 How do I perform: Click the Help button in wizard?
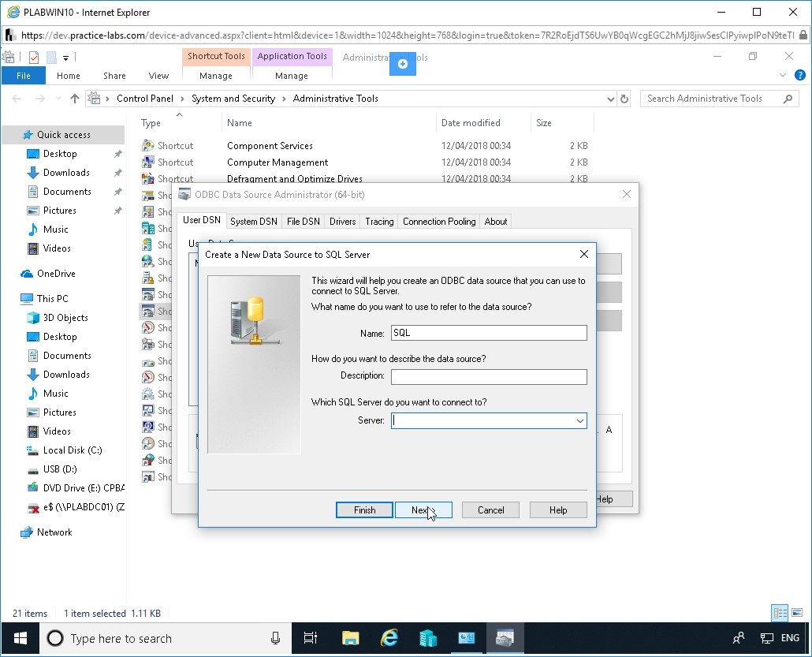coord(558,510)
